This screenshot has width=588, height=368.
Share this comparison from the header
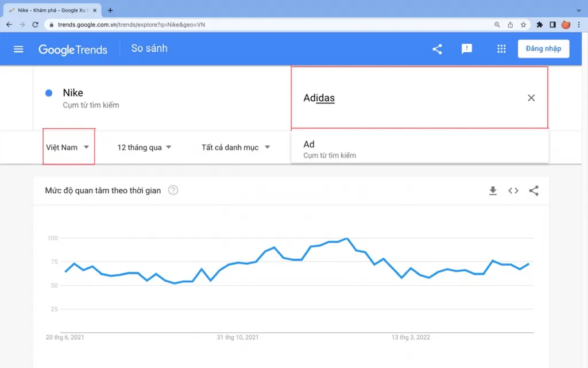pos(437,49)
